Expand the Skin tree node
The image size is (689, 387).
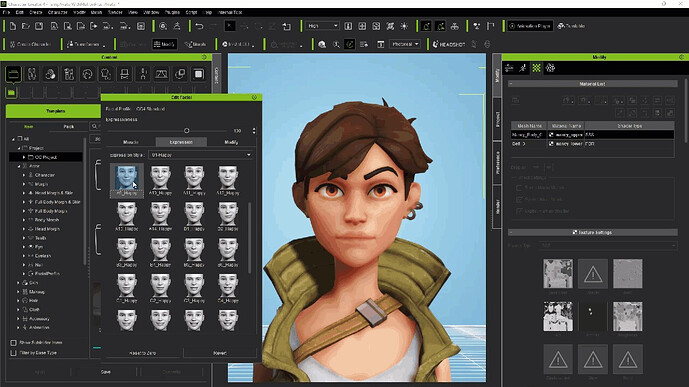pyautogui.click(x=18, y=283)
